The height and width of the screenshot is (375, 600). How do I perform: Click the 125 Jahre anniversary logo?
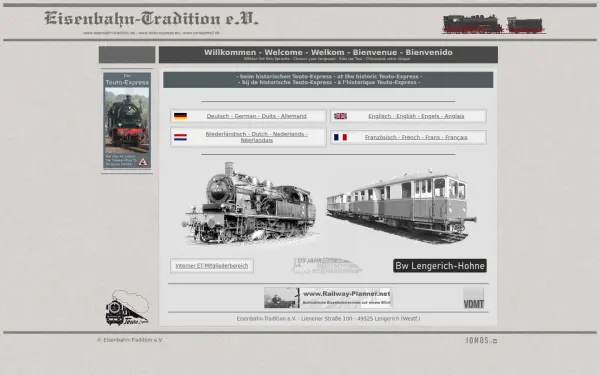[326, 266]
